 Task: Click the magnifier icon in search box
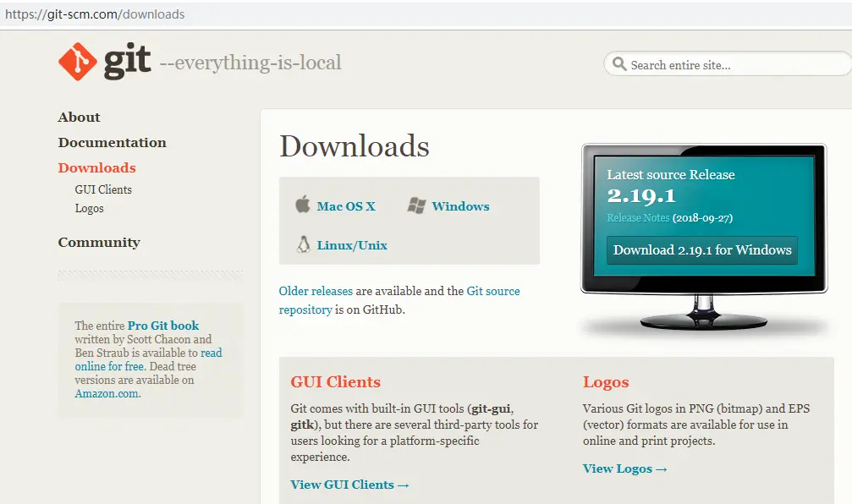click(x=618, y=64)
